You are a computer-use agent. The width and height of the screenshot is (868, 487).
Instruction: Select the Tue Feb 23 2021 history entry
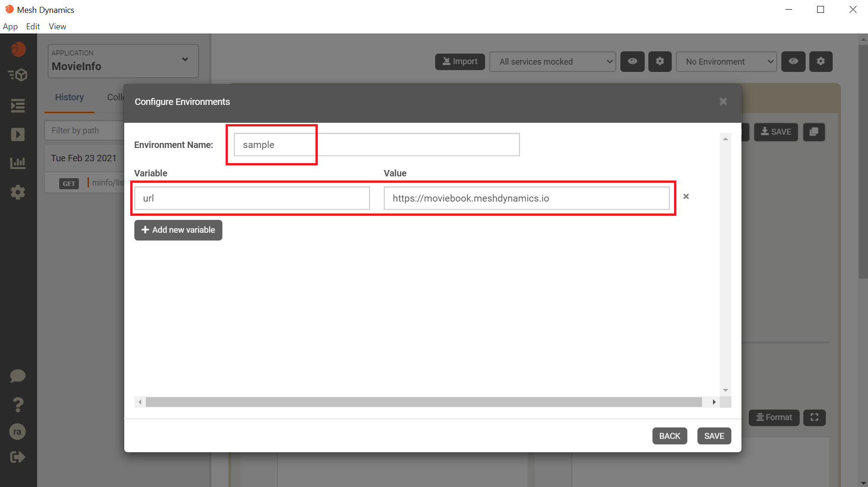(x=84, y=158)
